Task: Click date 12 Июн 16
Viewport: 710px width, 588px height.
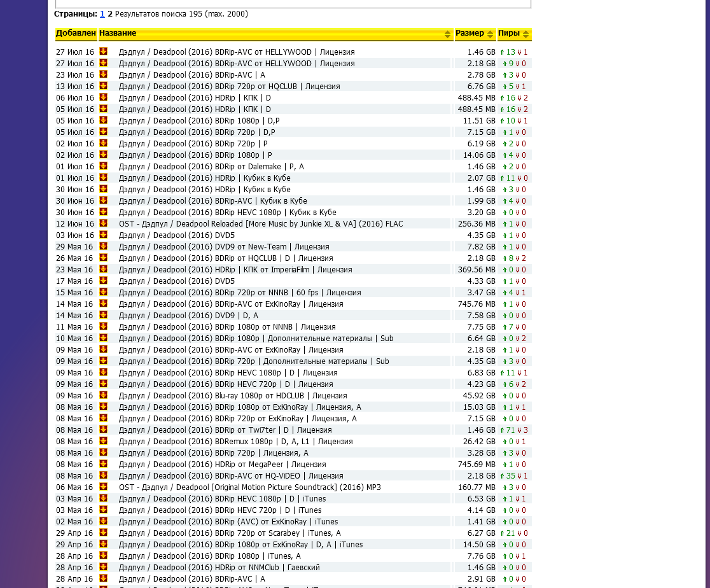Action: point(75,224)
